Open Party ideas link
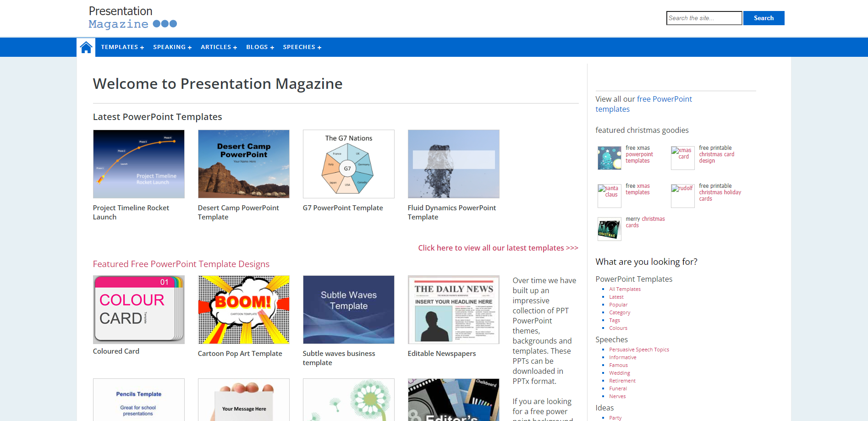The height and width of the screenshot is (421, 868). tap(615, 418)
